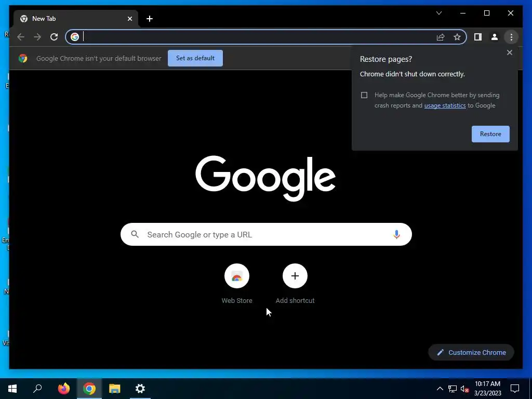Launch Firefox from the taskbar
Image resolution: width=532 pixels, height=399 pixels.
[x=64, y=389]
